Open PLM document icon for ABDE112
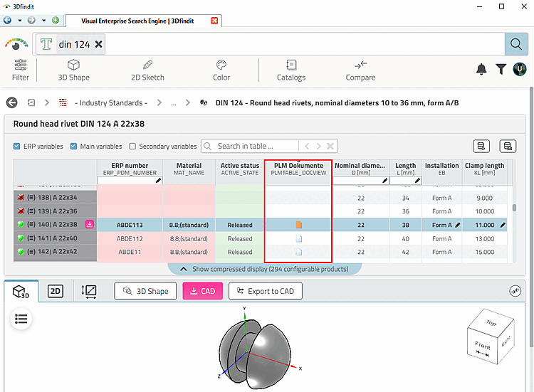 (298, 238)
